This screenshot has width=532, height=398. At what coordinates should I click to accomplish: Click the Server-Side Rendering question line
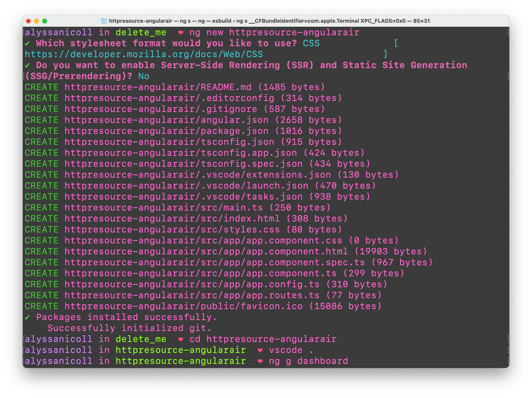click(252, 65)
